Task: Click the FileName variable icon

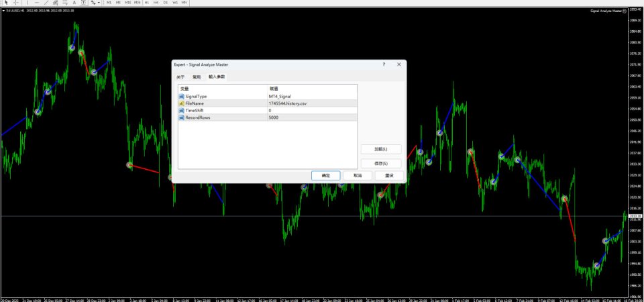Action: [182, 103]
